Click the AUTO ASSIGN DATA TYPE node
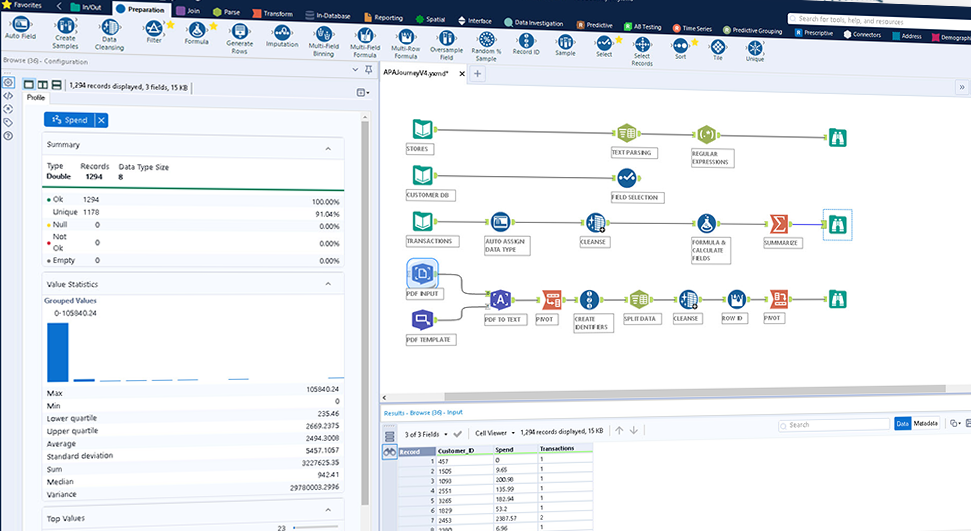The width and height of the screenshot is (971, 531). point(500,221)
